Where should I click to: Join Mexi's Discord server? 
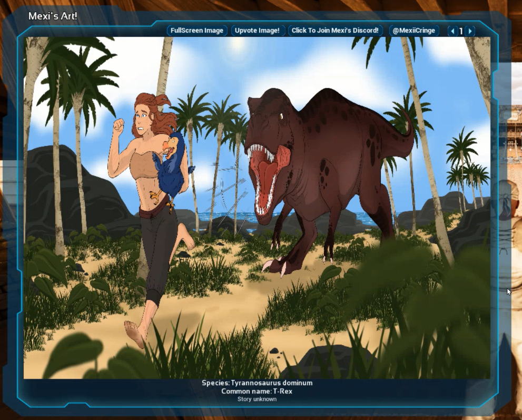pyautogui.click(x=336, y=30)
